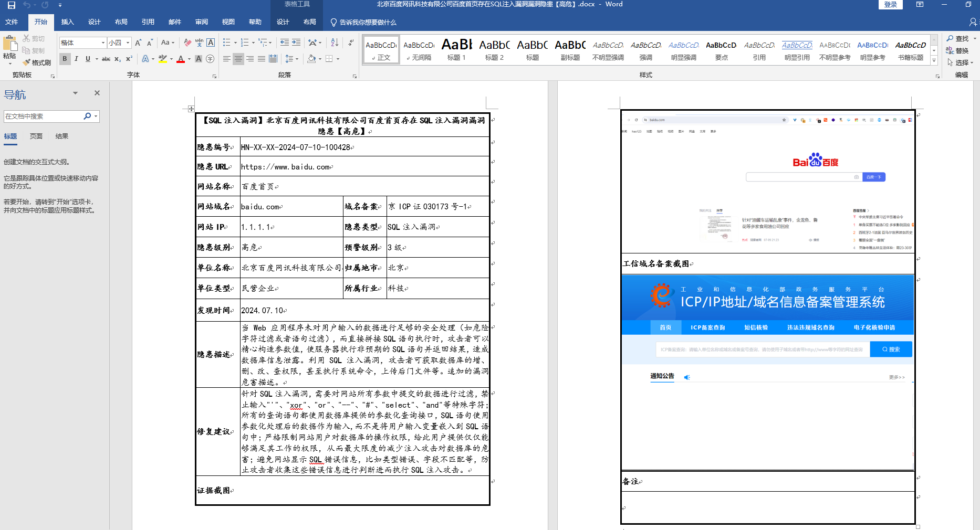Open the borders dropdown arrow
980x530 pixels.
pos(338,59)
